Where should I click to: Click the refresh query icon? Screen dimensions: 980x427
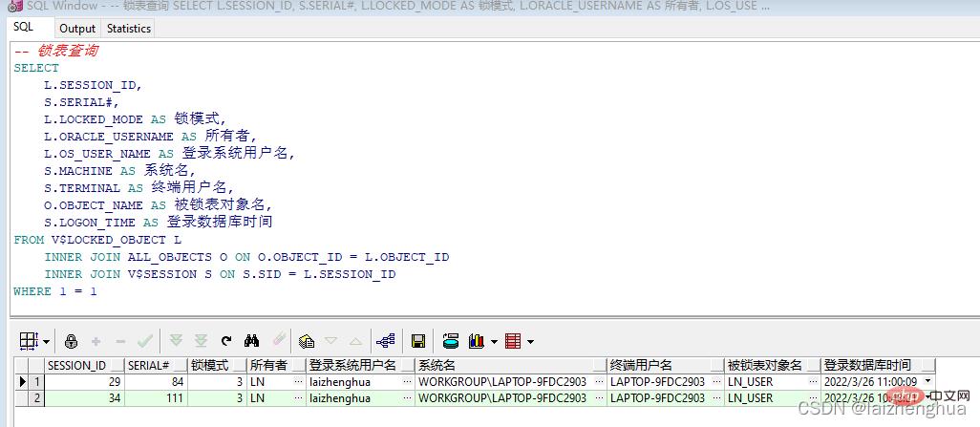[226, 341]
